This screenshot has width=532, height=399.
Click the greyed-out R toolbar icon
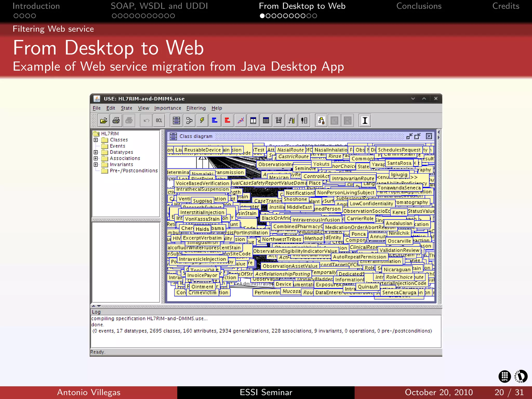click(x=347, y=121)
